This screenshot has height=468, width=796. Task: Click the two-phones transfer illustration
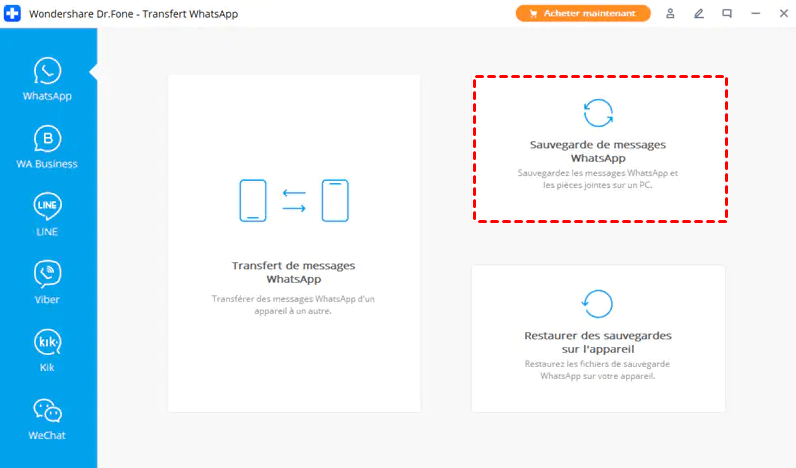[293, 200]
